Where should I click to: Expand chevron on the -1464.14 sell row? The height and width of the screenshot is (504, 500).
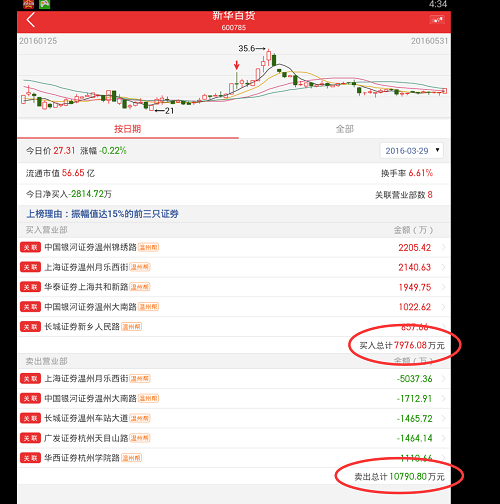pos(444,438)
